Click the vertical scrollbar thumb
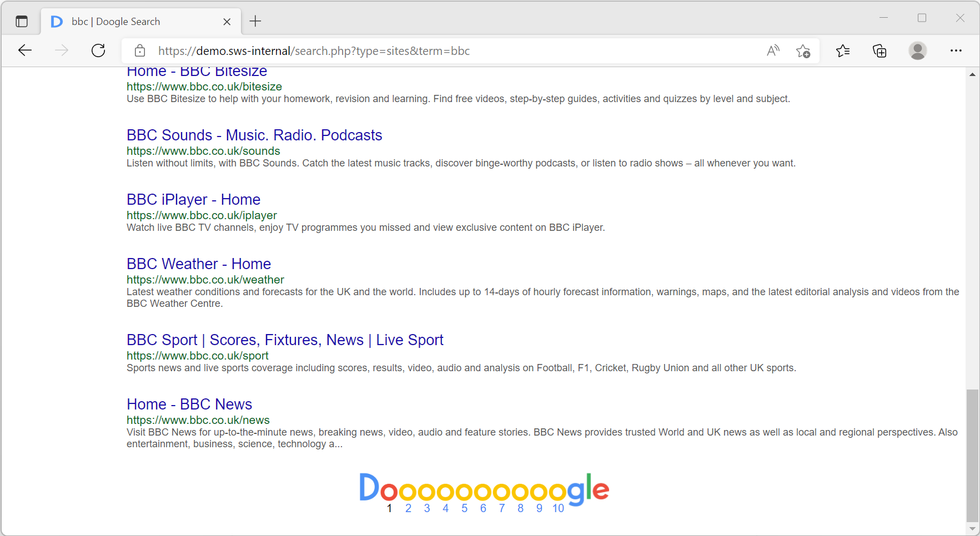 pyautogui.click(x=972, y=456)
